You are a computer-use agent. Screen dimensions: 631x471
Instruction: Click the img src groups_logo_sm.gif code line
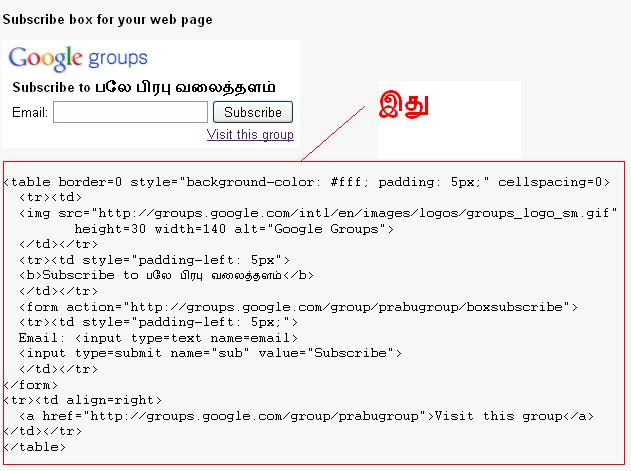(x=318, y=213)
